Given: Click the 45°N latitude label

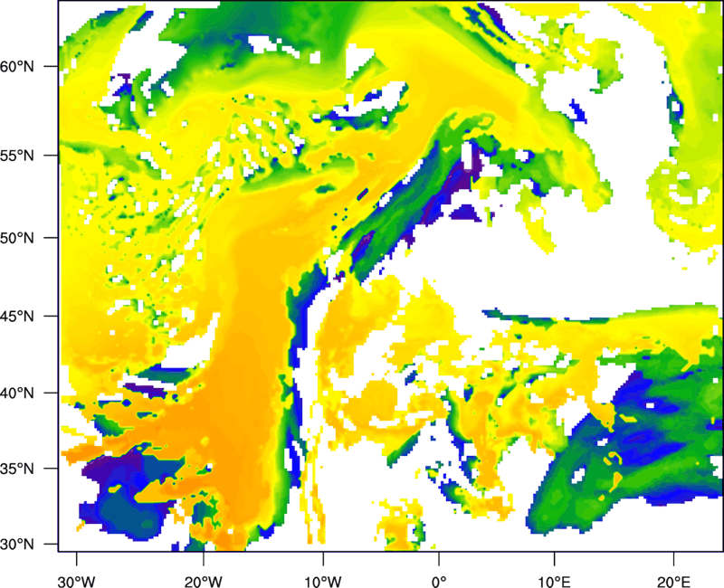Looking at the screenshot, I should pyautogui.click(x=17, y=317).
